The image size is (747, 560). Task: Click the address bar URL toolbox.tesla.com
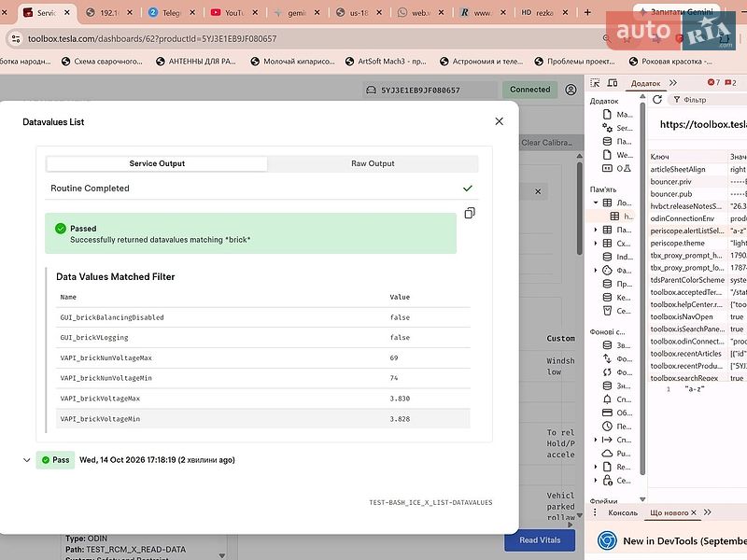coord(152,38)
